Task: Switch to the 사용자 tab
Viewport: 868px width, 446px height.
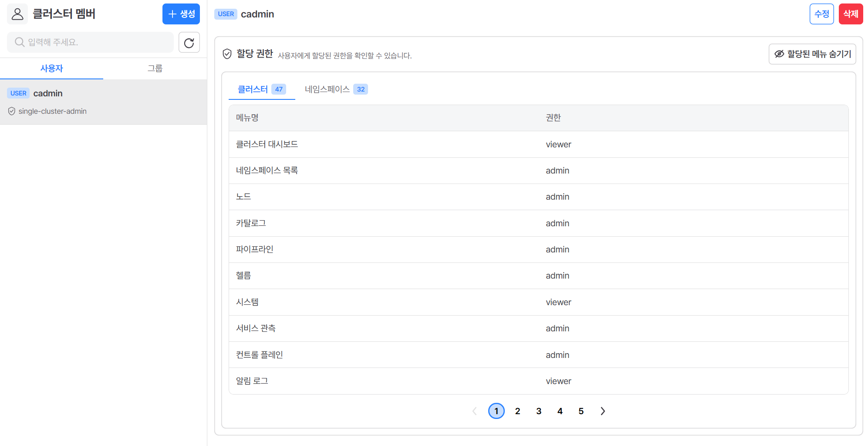Action: pyautogui.click(x=52, y=68)
